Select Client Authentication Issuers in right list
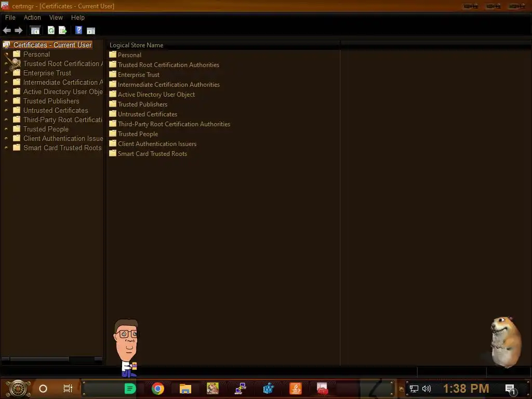532x399 pixels. pos(157,143)
